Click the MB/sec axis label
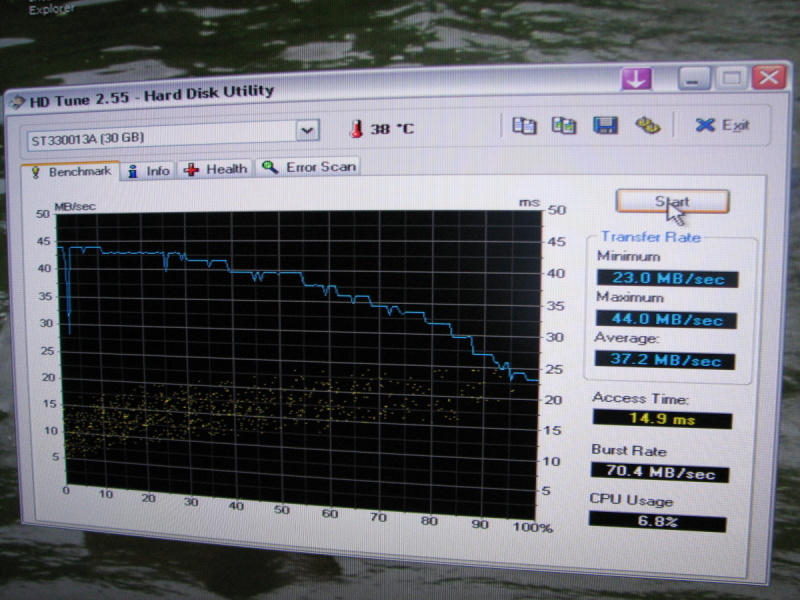The height and width of the screenshot is (600, 800). [x=75, y=207]
